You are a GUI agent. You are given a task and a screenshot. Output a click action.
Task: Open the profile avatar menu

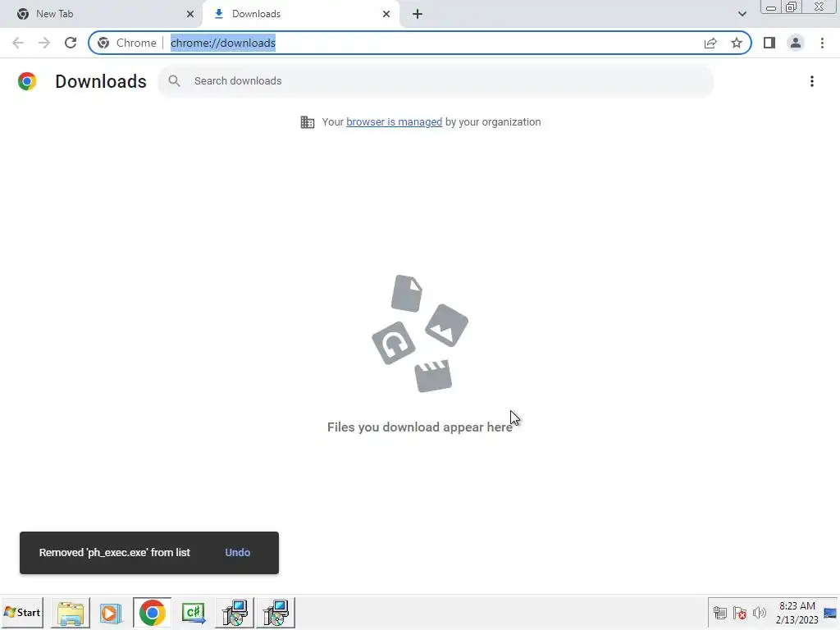pos(796,43)
